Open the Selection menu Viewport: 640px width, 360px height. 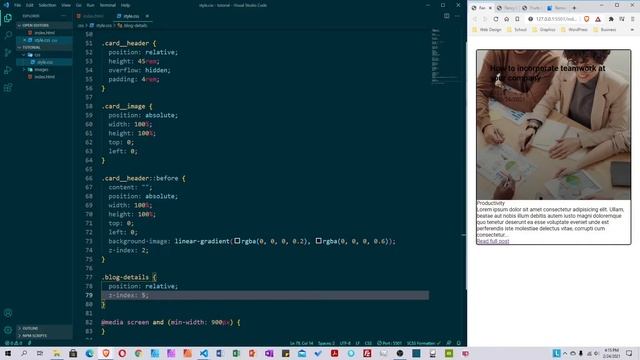[x=47, y=5]
